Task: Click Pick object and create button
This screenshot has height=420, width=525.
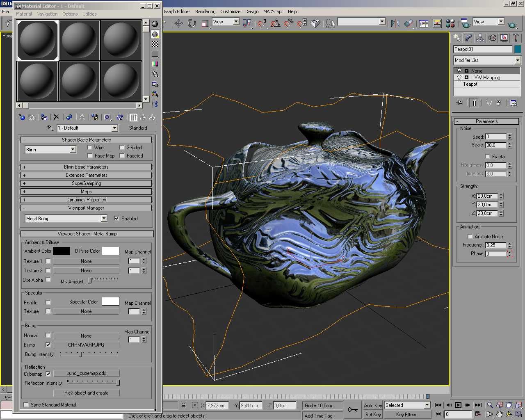Action: tap(87, 393)
